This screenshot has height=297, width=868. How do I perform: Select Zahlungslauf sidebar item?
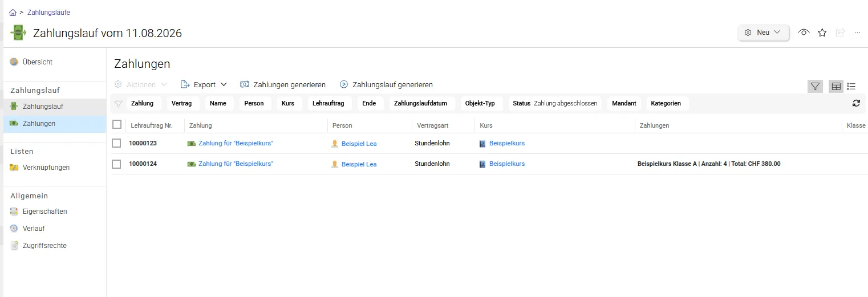(x=55, y=106)
